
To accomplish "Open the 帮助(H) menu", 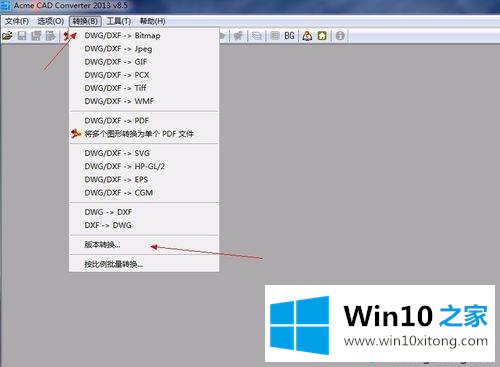I will [x=152, y=21].
